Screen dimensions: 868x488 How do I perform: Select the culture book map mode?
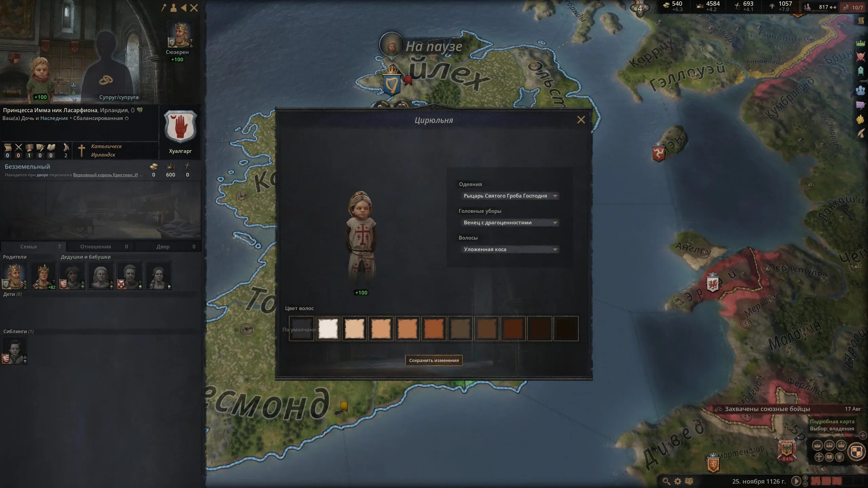click(829, 457)
